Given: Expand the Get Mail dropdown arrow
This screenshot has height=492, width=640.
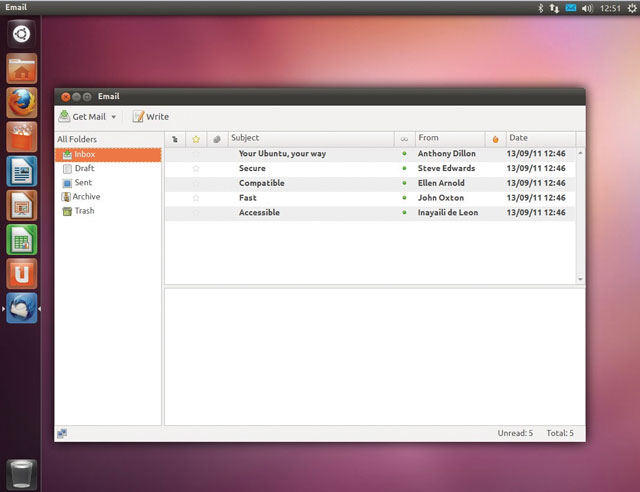Looking at the screenshot, I should click(x=113, y=117).
